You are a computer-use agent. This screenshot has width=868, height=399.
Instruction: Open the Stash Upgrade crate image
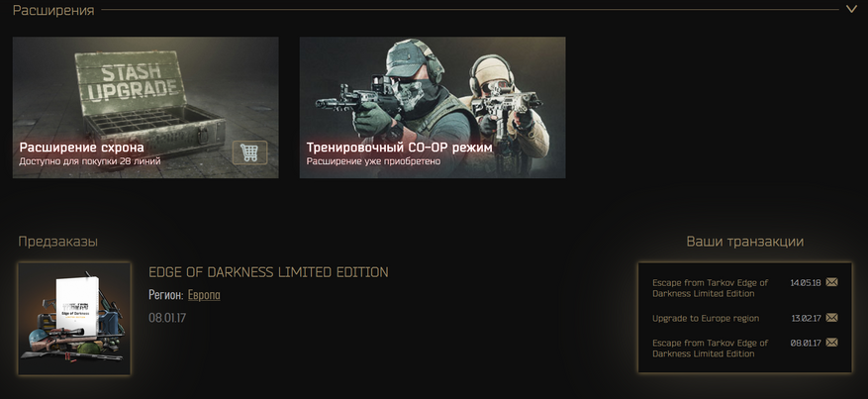tap(145, 107)
